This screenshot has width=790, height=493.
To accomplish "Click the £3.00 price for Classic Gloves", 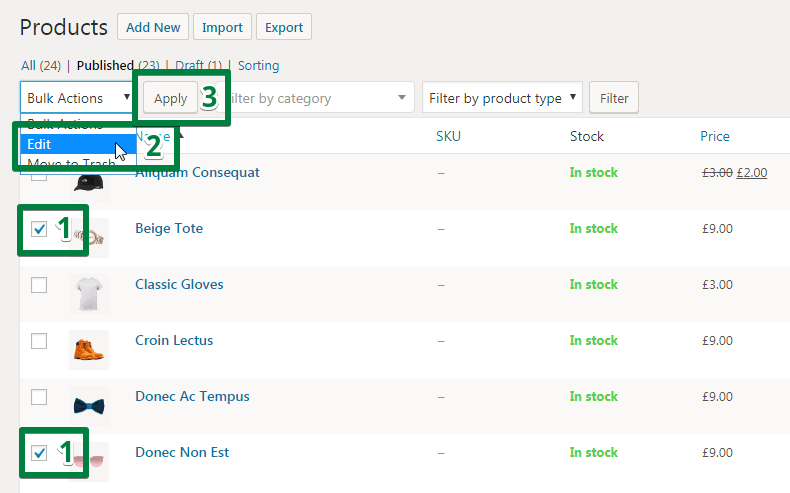I will tap(717, 285).
